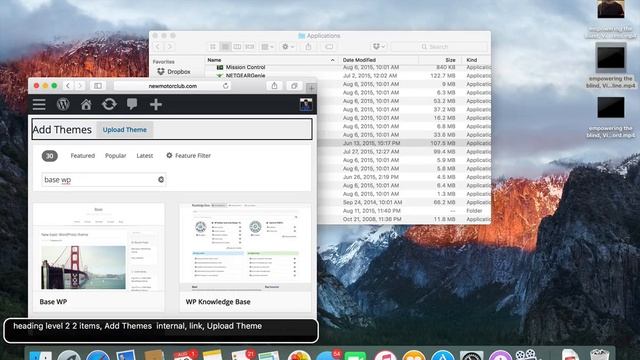640x360 pixels.
Task: Show all tabs in Safari
Action: (x=294, y=86)
